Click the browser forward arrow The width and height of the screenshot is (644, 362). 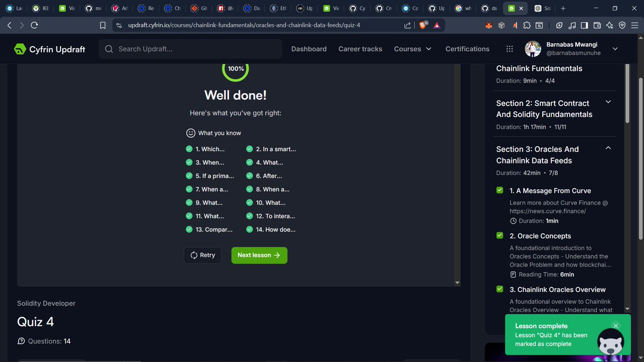pos(21,25)
